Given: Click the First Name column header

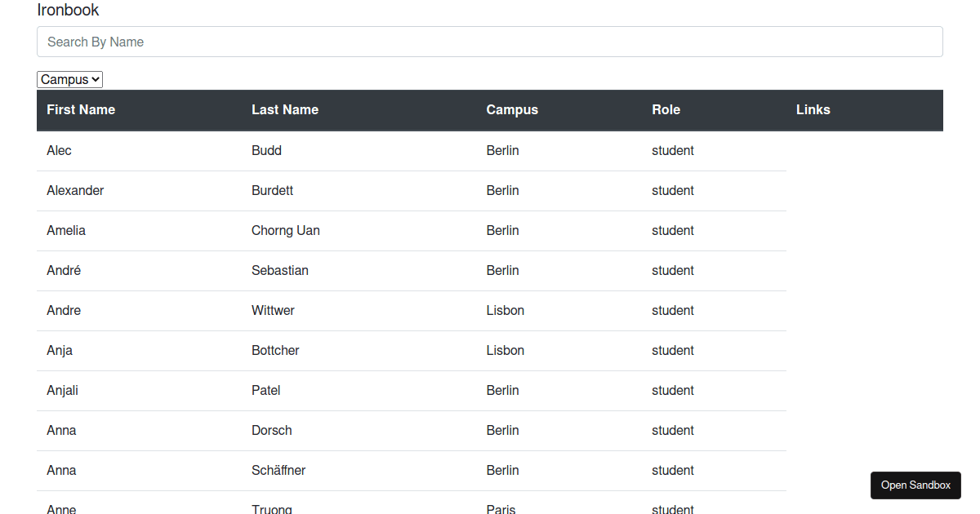Looking at the screenshot, I should tap(81, 109).
